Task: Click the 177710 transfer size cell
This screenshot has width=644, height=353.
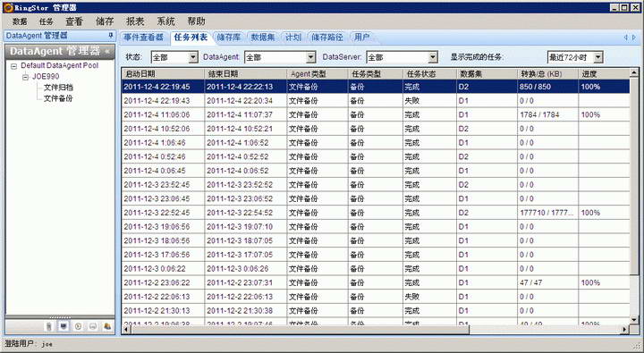Action: pos(548,213)
